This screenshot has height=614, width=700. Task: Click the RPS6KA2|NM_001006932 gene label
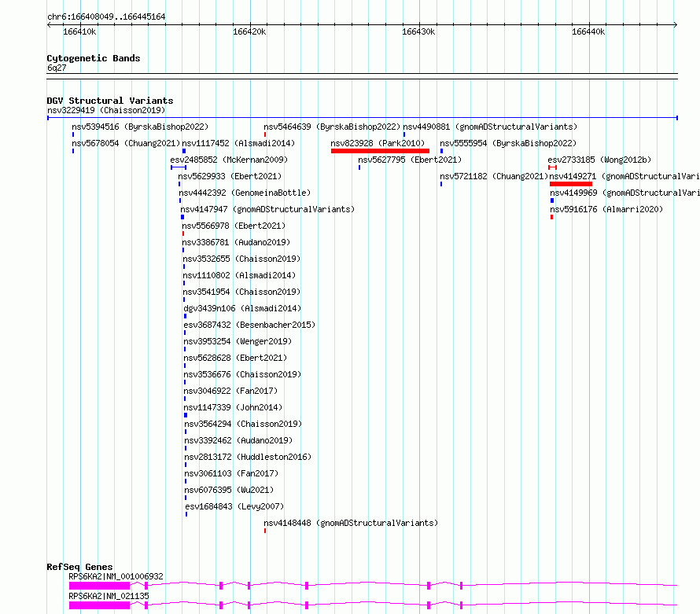pyautogui.click(x=116, y=576)
